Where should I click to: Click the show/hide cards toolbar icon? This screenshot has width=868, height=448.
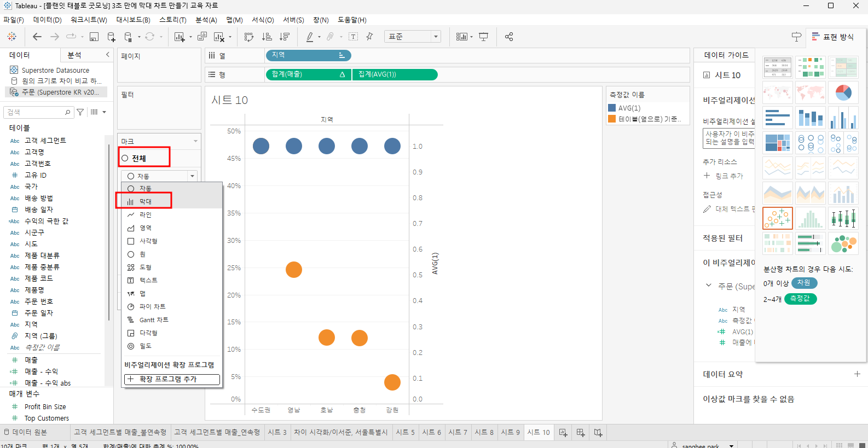coord(462,37)
